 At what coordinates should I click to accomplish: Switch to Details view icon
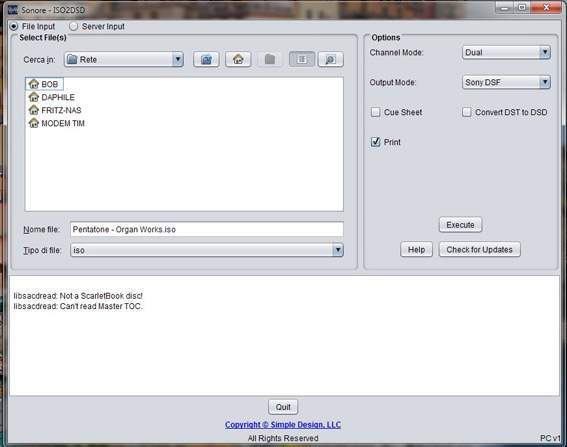[331, 59]
